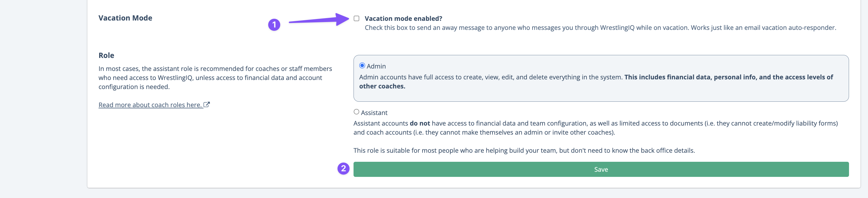Click the bold financial data warning text

(x=596, y=81)
